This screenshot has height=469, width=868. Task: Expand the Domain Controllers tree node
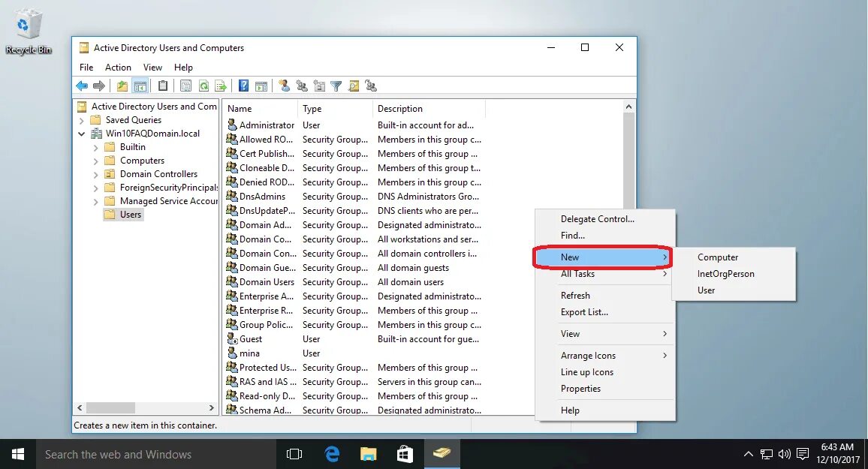96,175
